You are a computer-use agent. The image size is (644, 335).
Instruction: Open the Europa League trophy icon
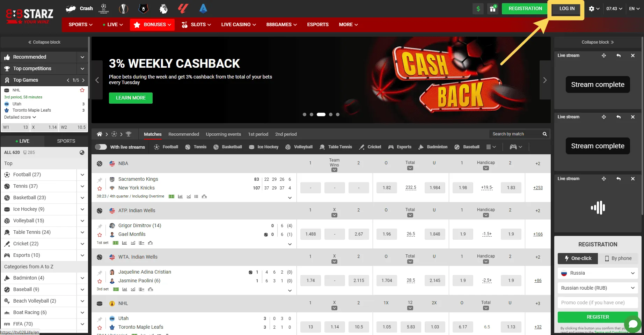click(x=123, y=9)
